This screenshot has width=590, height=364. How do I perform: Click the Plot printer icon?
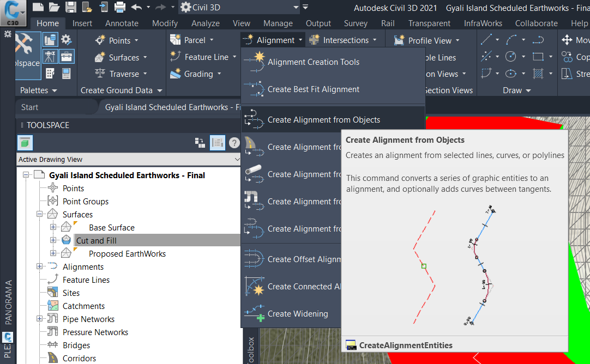click(x=119, y=7)
